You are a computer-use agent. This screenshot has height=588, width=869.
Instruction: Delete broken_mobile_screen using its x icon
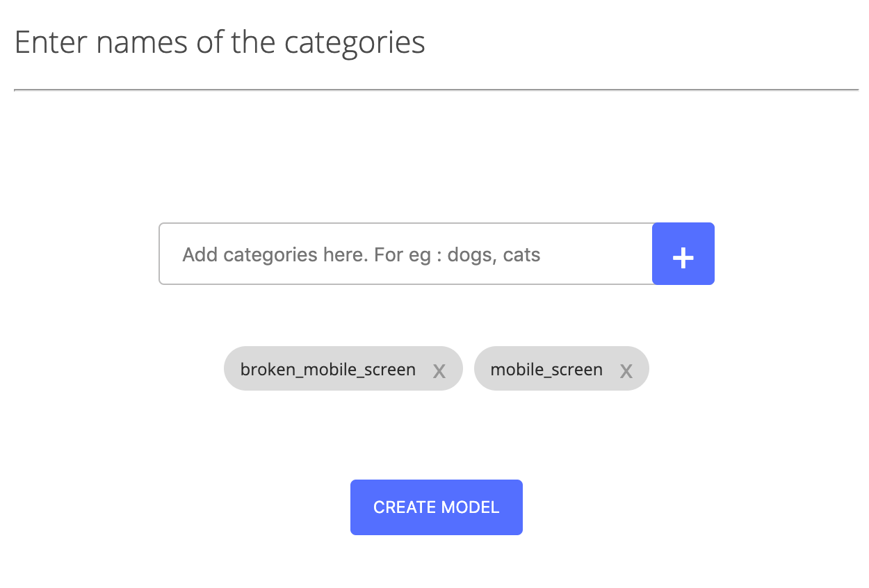[439, 370]
